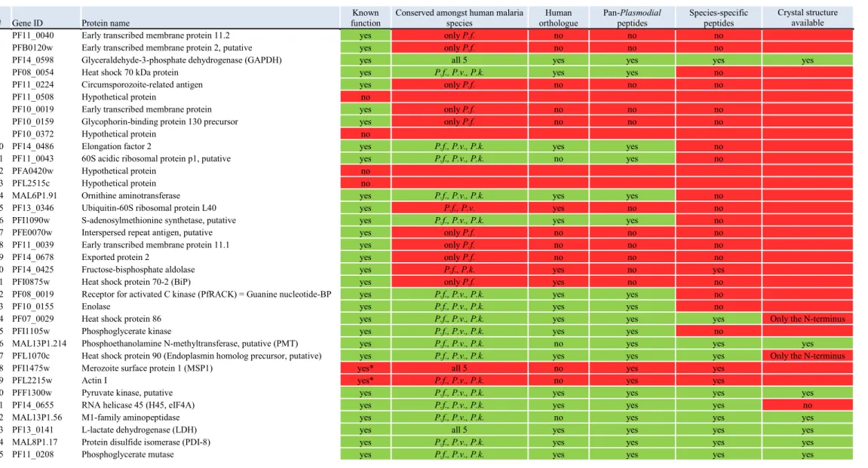The width and height of the screenshot is (868, 468).
Task: Select gene ID MAL6P1.91
Action: [35, 195]
